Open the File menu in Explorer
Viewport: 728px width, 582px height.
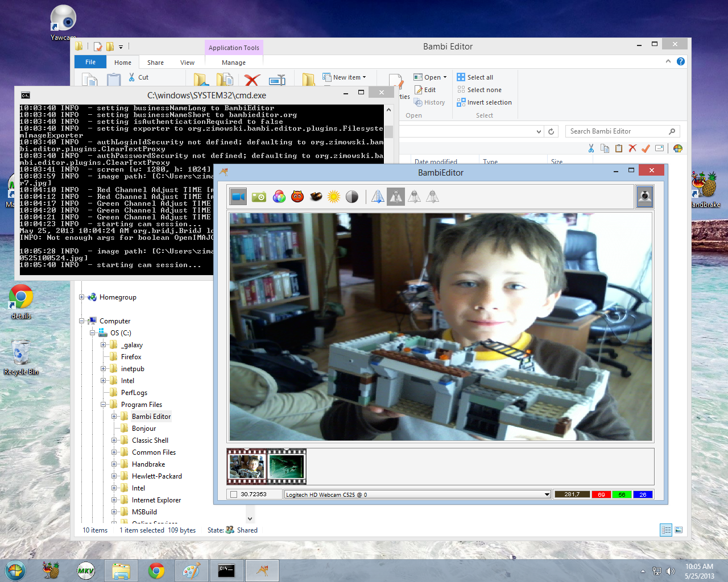(90, 62)
